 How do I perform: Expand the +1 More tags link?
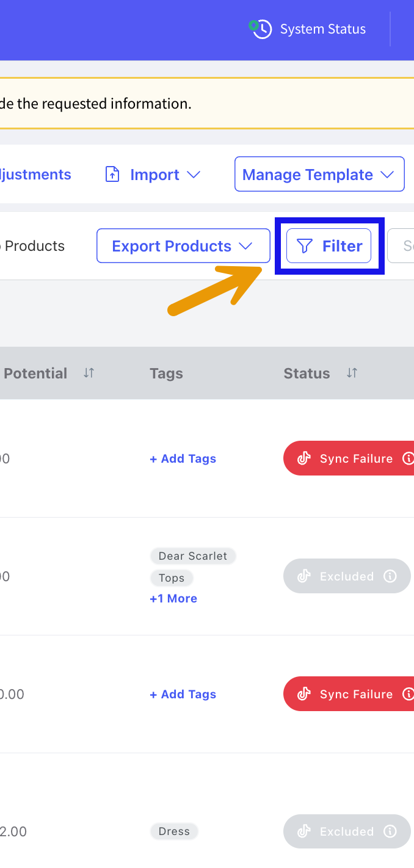click(x=173, y=599)
